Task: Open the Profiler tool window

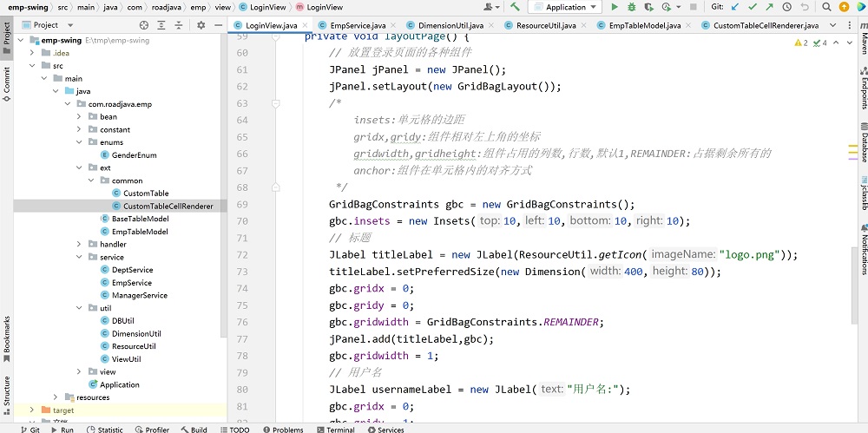Action: click(x=152, y=430)
